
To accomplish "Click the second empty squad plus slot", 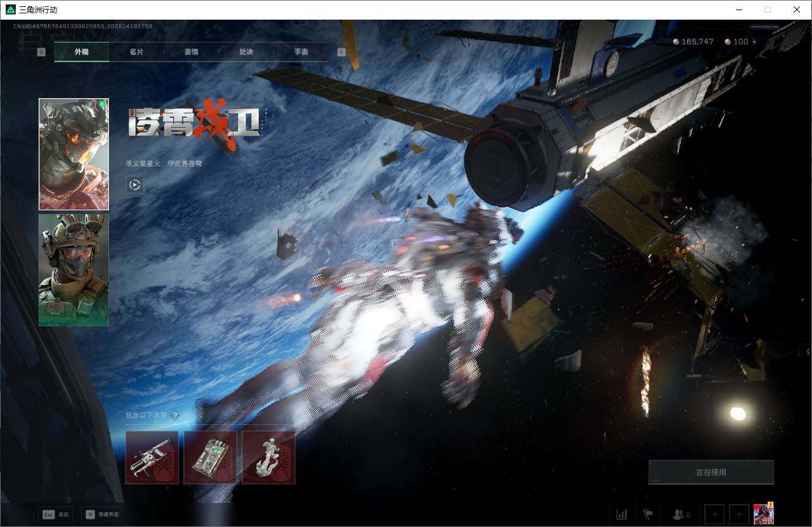I will point(739,514).
